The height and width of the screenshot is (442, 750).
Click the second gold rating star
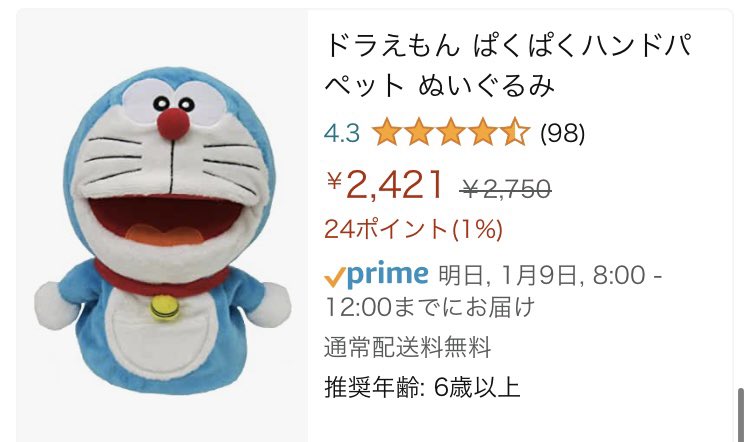point(419,132)
